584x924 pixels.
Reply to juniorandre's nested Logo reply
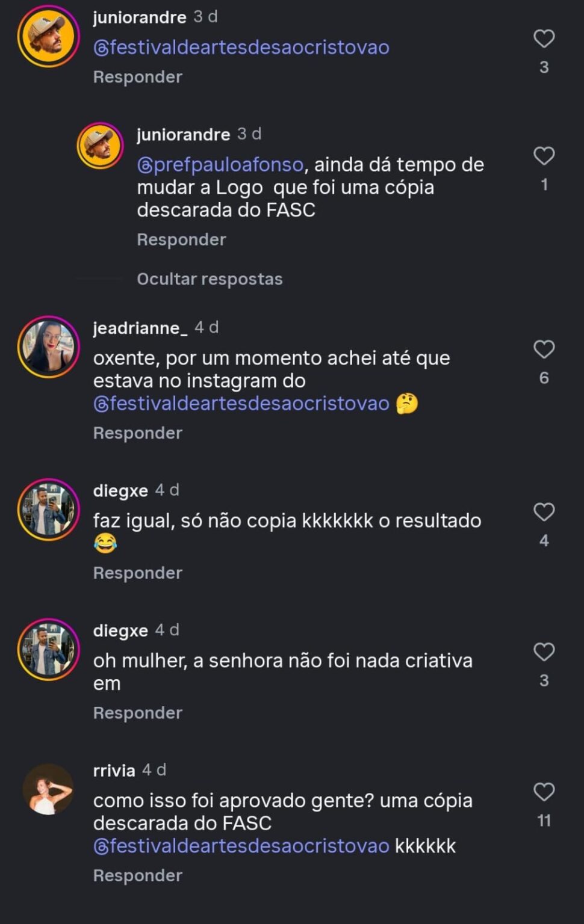(x=181, y=239)
